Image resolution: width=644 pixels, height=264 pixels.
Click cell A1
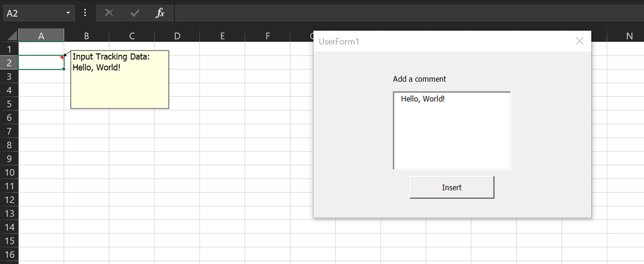(x=41, y=49)
